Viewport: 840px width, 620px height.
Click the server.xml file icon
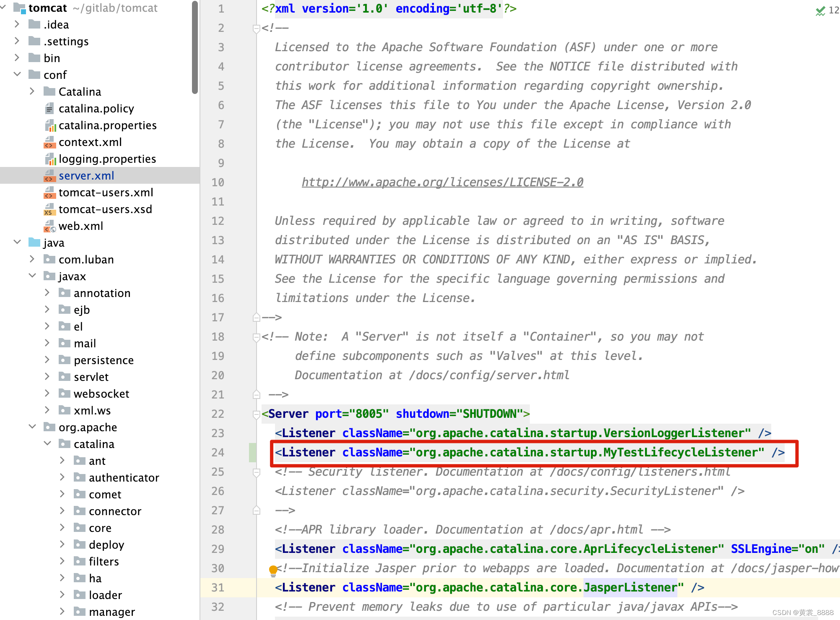click(49, 176)
